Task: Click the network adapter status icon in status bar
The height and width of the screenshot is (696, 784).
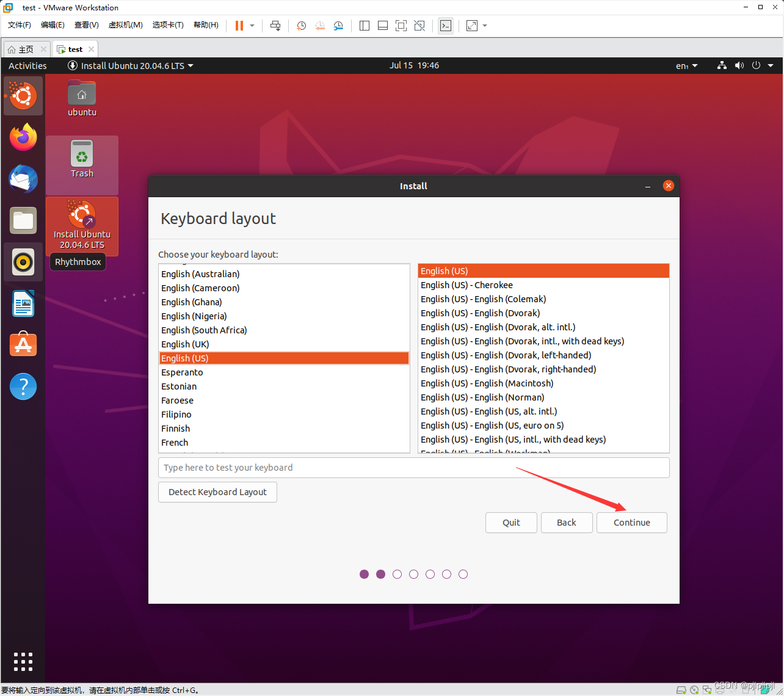Action: click(x=707, y=690)
